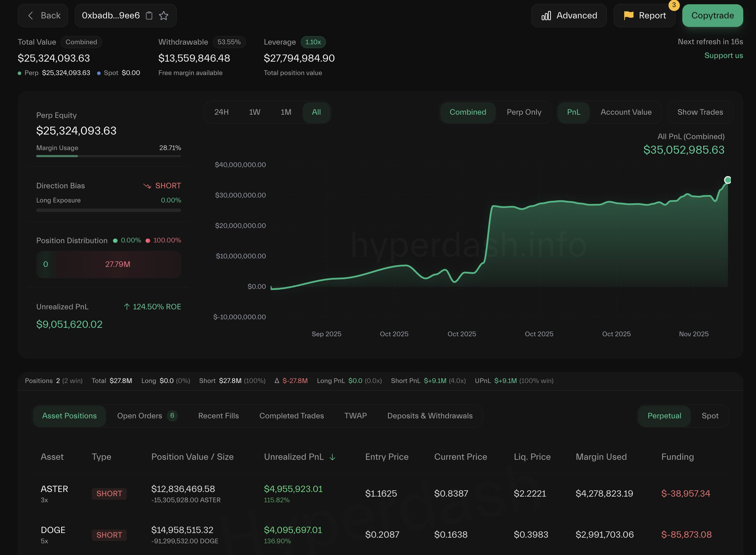Open the Support us link
Screen dimensions: 756x555
coord(723,56)
